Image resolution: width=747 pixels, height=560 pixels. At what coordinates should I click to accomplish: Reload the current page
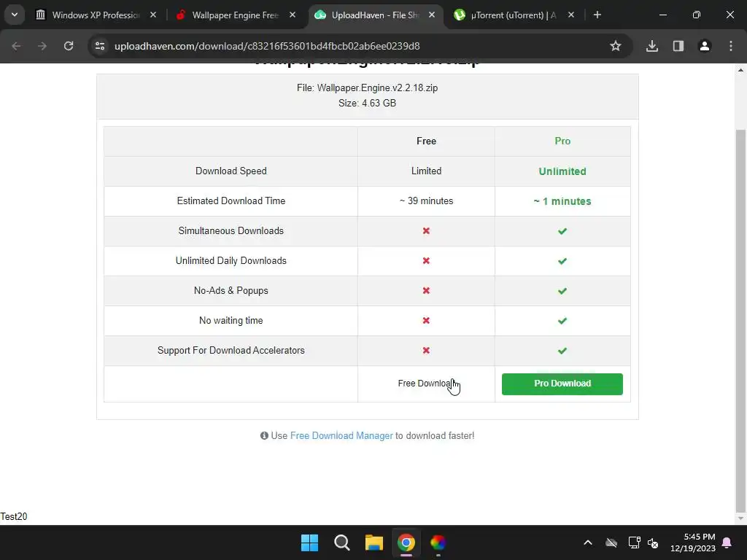pyautogui.click(x=69, y=46)
